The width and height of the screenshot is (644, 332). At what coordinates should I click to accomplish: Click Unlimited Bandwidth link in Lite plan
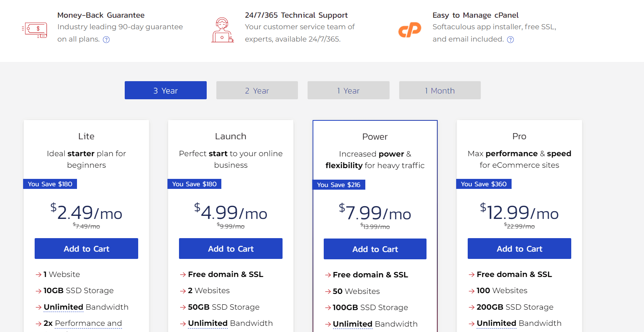(x=64, y=307)
